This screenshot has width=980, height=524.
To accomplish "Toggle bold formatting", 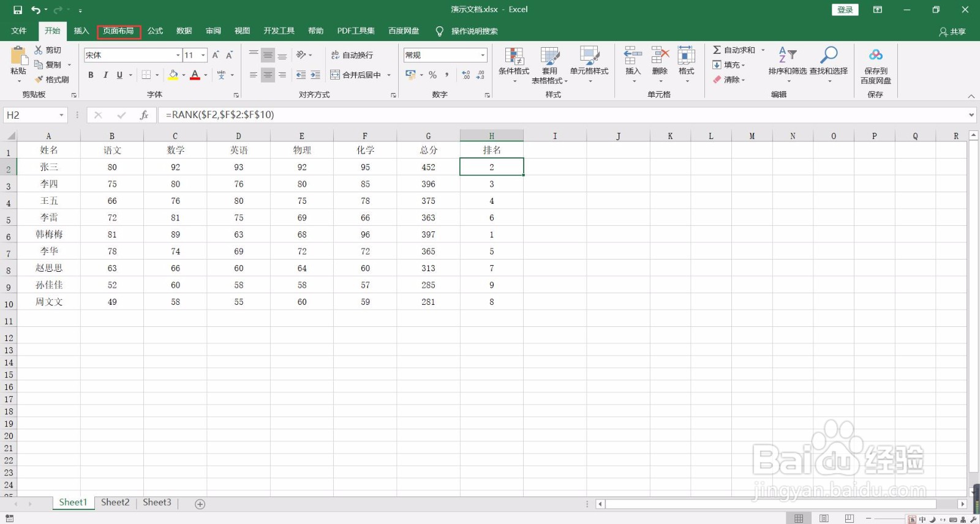I will click(x=91, y=75).
